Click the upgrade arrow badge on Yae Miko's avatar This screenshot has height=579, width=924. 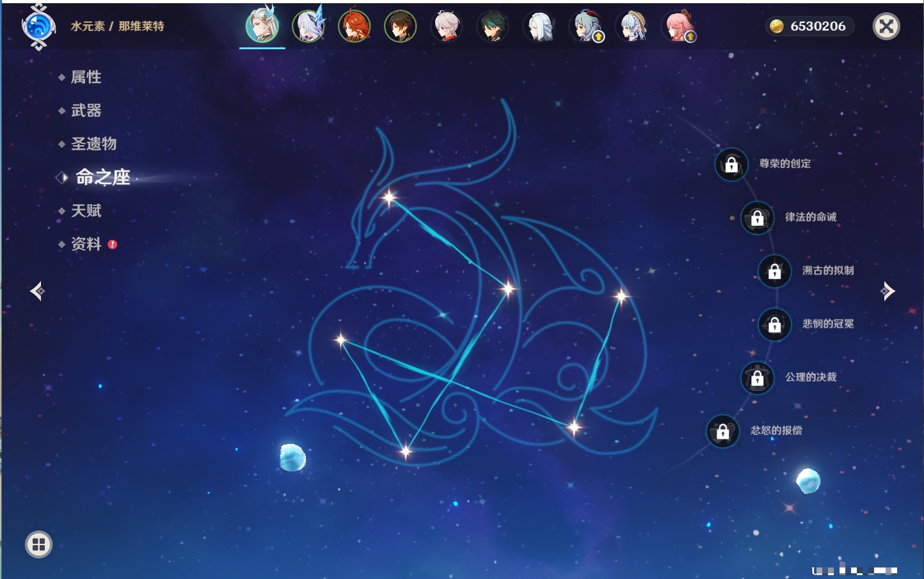(690, 37)
